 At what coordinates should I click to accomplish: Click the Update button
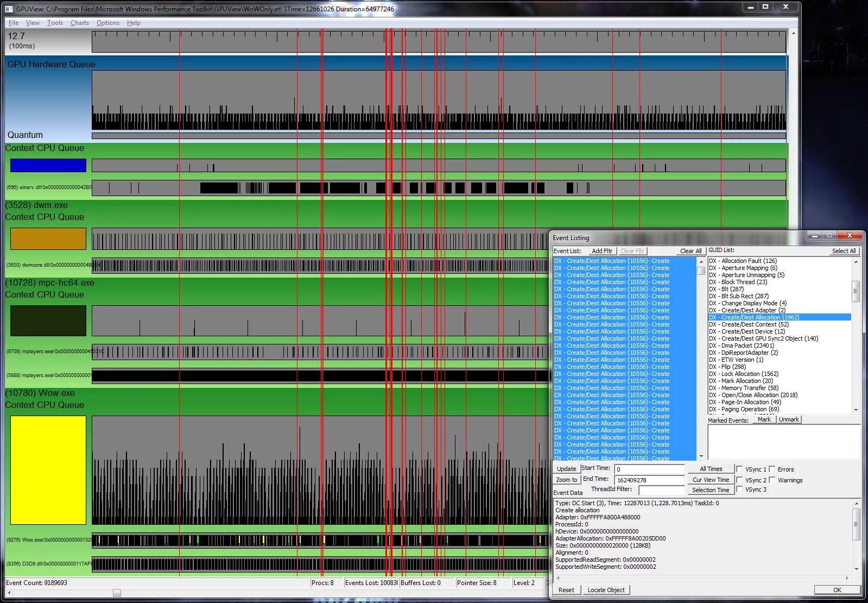[566, 469]
